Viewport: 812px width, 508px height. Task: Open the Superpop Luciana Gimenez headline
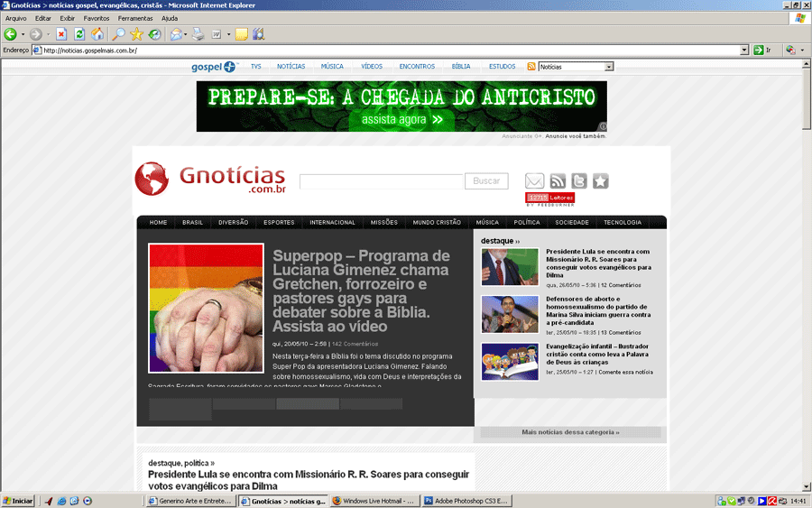(362, 291)
